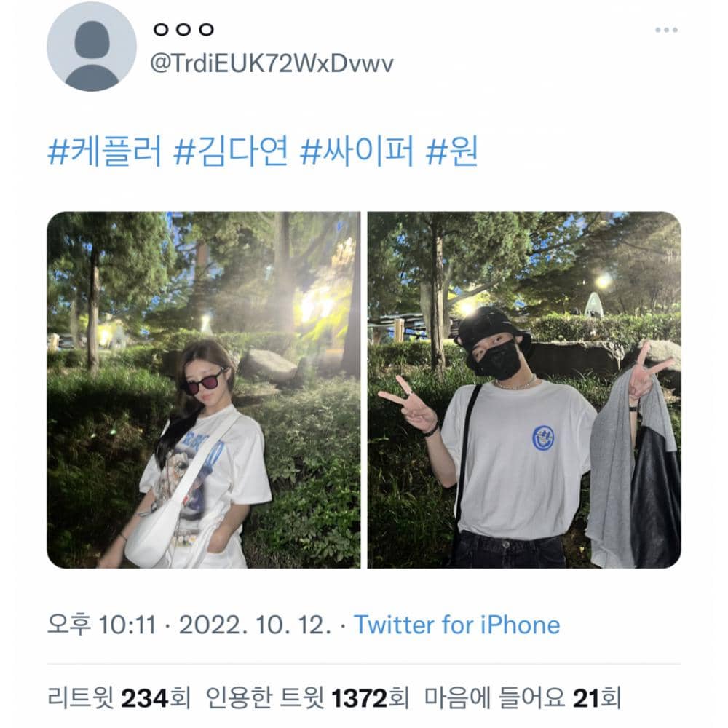Image resolution: width=728 pixels, height=728 pixels.
Task: Open the @TrdiEUK72WxDvwv handle link
Action: 272,63
